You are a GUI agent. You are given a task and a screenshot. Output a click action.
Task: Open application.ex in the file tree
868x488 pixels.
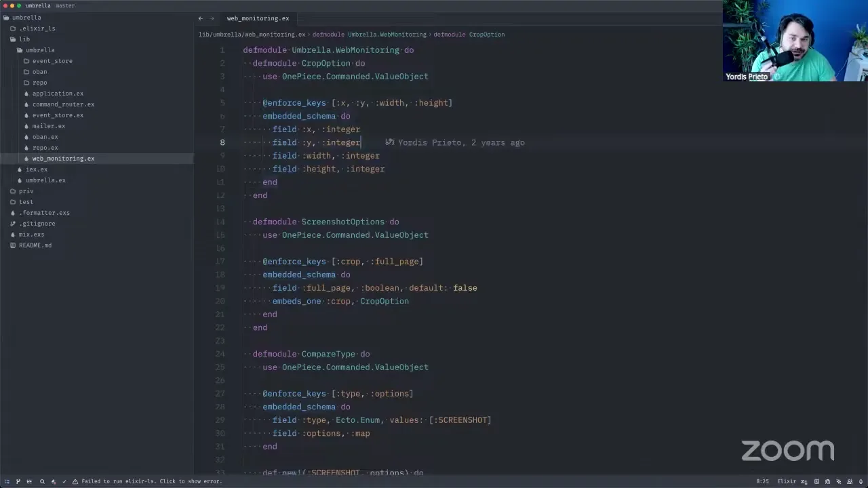(58, 94)
